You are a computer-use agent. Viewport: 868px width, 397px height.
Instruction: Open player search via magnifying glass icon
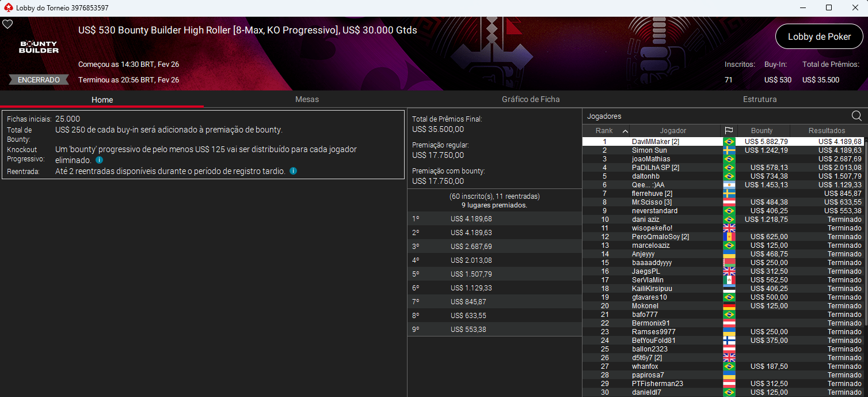pos(857,116)
